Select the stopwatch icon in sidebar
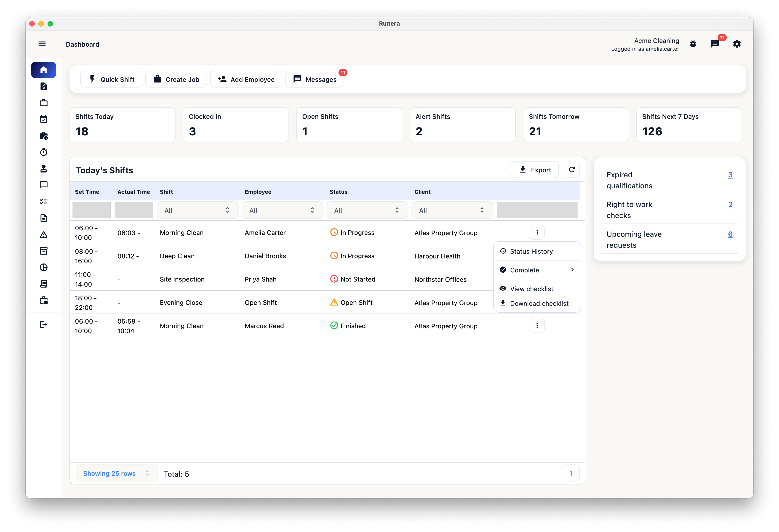The image size is (779, 532). [x=44, y=152]
